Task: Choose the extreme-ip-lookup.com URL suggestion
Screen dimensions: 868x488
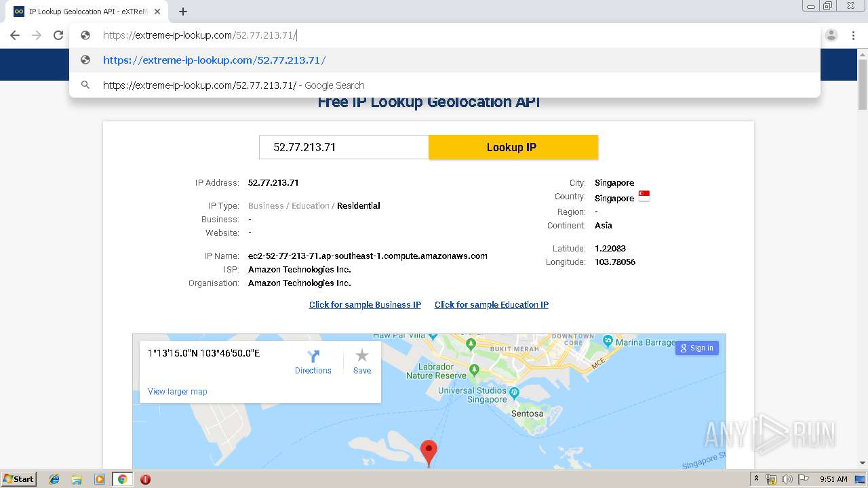Action: pyautogui.click(x=444, y=60)
